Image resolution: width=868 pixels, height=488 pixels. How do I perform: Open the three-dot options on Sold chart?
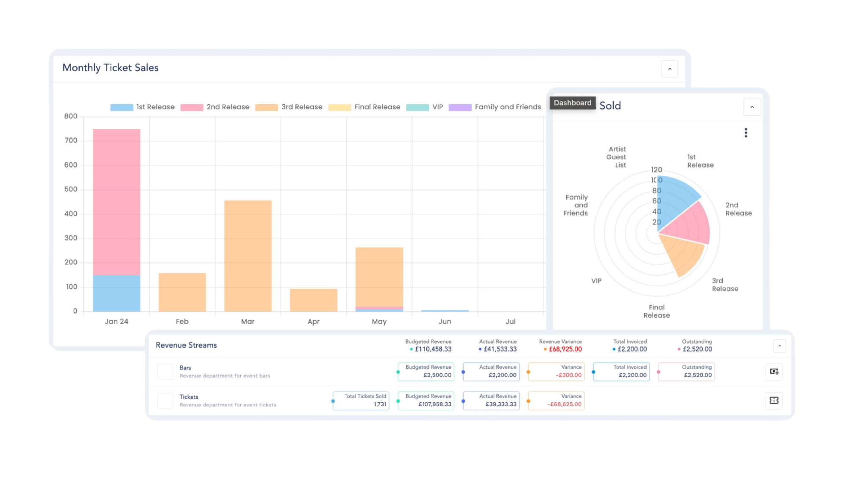pos(746,133)
